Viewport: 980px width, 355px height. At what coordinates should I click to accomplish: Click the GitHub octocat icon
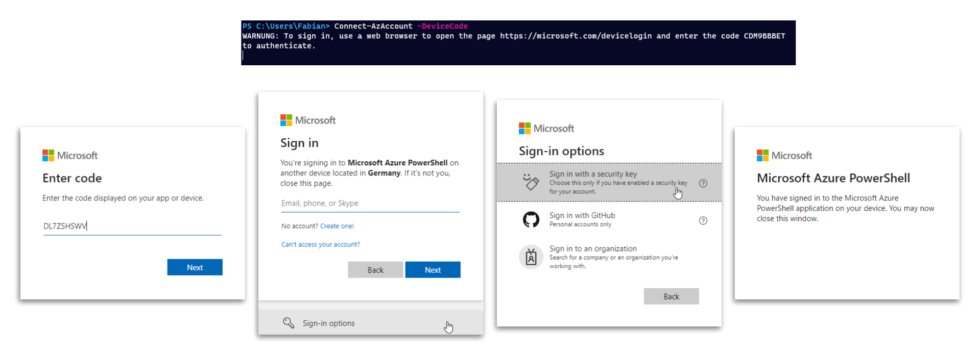tap(531, 220)
